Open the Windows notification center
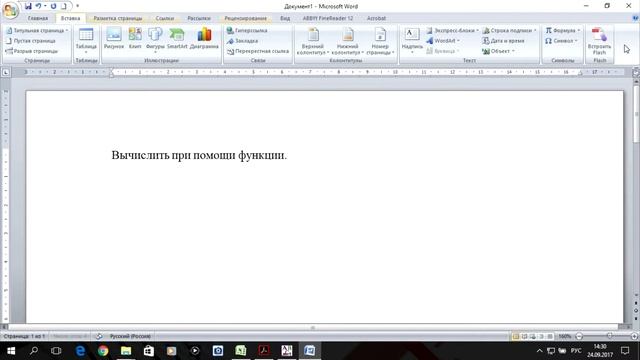This screenshot has width=640, height=360. pos(625,351)
